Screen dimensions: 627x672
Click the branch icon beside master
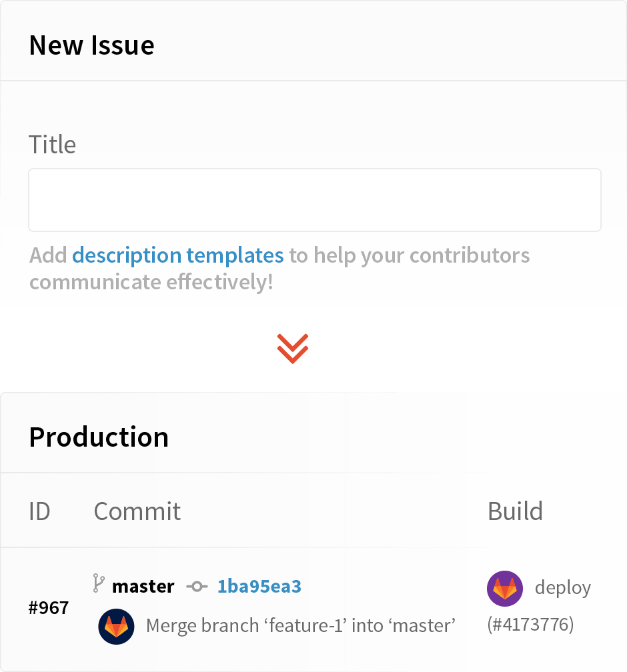point(99,583)
